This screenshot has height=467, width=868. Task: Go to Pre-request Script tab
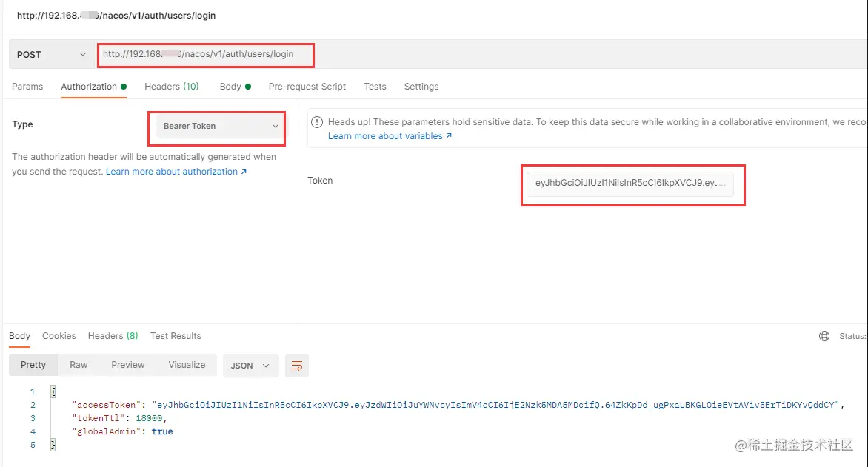coord(307,87)
